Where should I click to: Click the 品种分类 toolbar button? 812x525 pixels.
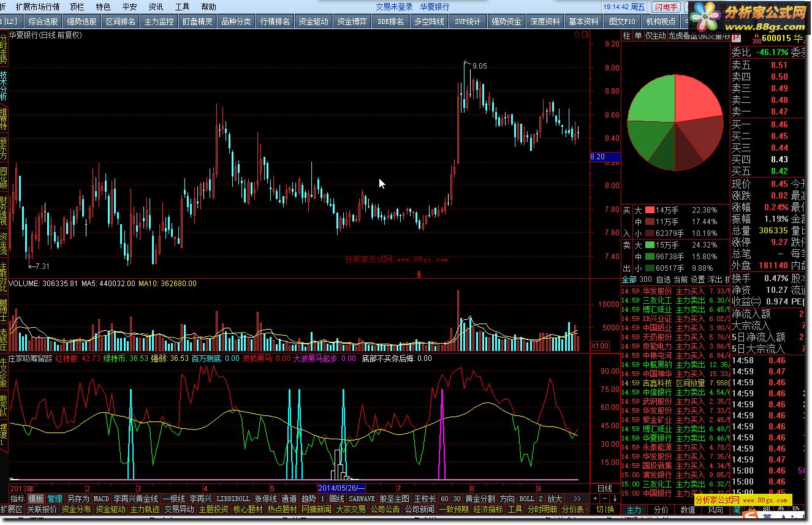tap(236, 21)
